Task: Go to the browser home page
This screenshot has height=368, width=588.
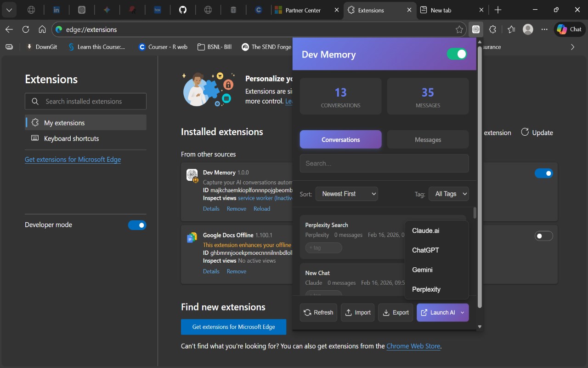Action: 42,29
